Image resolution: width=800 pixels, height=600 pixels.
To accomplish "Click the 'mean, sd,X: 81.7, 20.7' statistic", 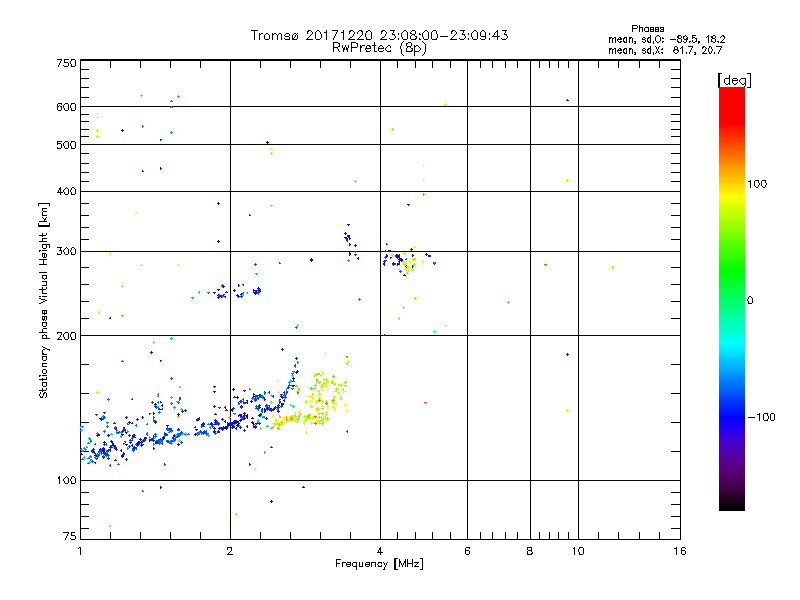I will pos(665,50).
